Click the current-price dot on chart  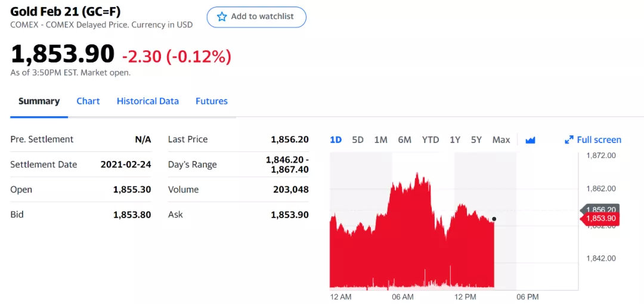pyautogui.click(x=494, y=219)
